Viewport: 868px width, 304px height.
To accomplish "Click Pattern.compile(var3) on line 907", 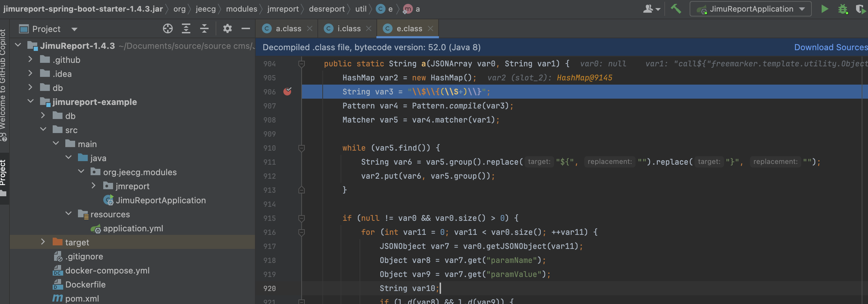I will click(460, 106).
